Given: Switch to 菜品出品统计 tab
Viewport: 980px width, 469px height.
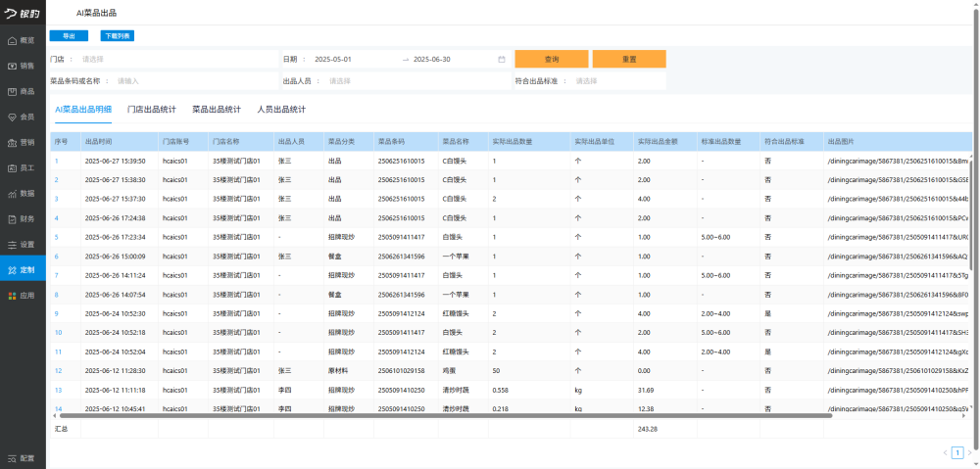Looking at the screenshot, I should [217, 110].
